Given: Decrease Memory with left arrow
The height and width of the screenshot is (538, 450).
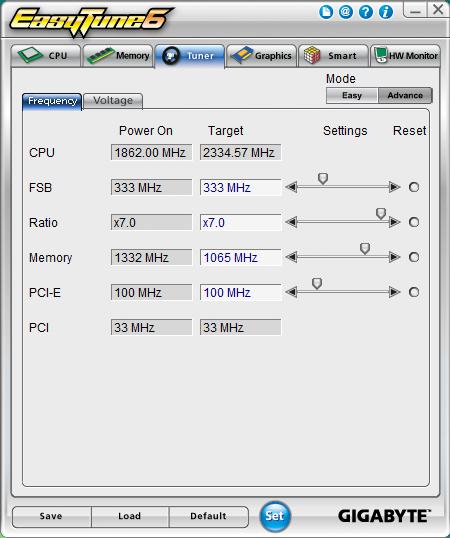Looking at the screenshot, I should click(x=291, y=257).
